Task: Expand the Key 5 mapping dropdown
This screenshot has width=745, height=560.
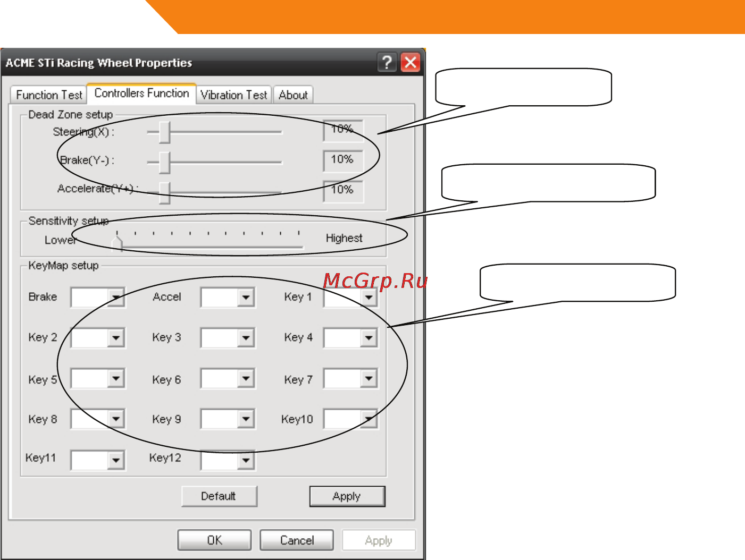Action: coord(115,378)
